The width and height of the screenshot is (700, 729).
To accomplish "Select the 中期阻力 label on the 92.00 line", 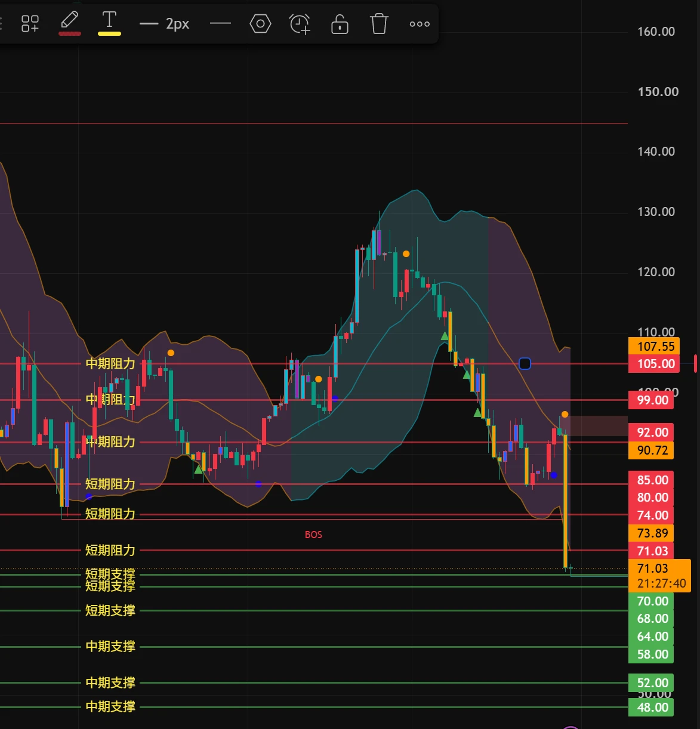I will coord(110,441).
